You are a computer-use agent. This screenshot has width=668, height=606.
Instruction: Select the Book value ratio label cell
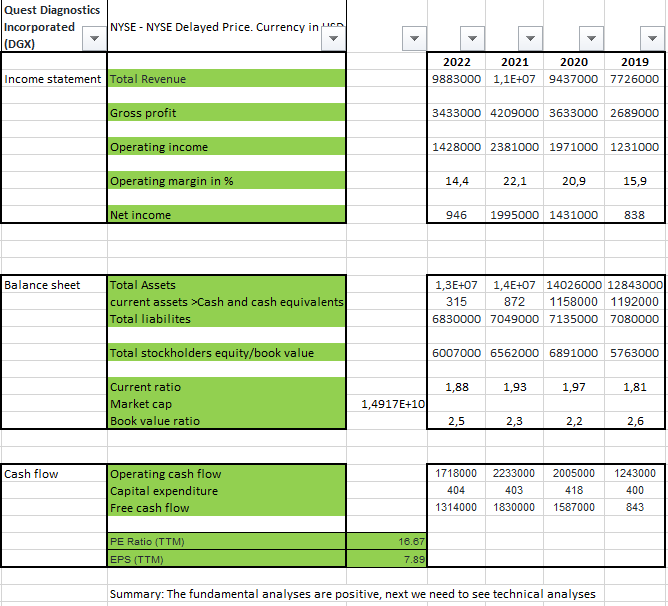tap(227, 421)
